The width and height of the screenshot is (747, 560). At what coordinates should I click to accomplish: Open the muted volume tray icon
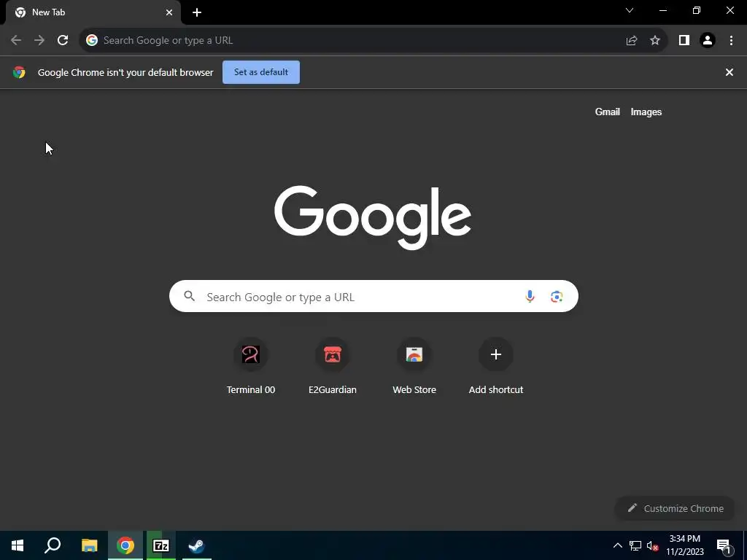pos(653,545)
